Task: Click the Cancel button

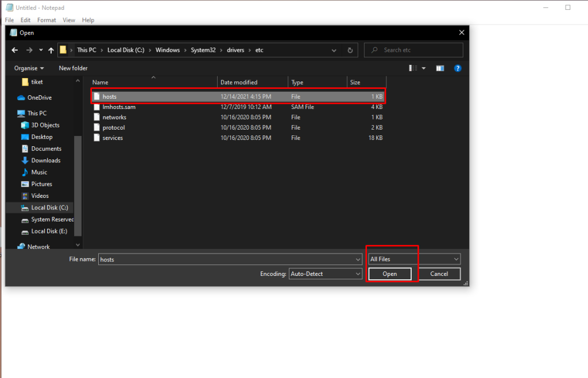Action: [x=439, y=274]
